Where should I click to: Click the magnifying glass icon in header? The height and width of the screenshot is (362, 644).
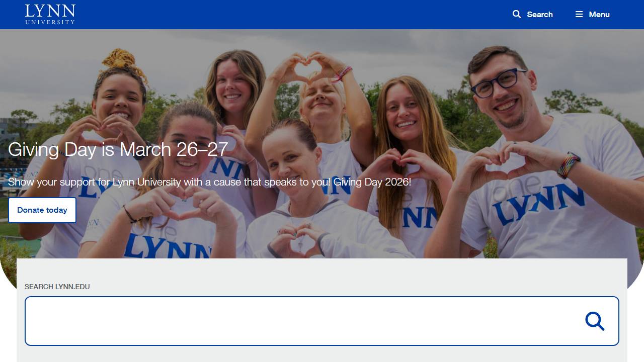[517, 14]
